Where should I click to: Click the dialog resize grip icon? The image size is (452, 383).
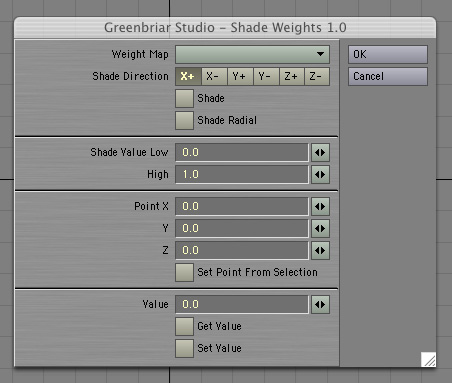coord(428,360)
